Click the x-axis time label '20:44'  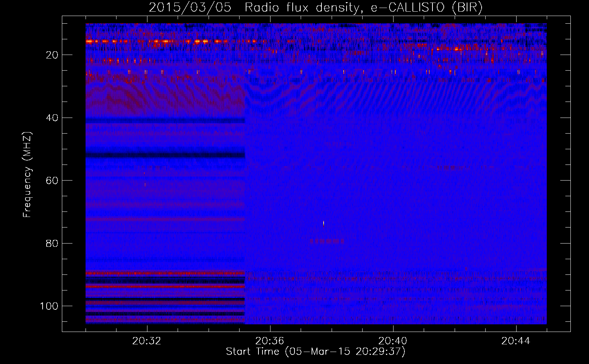point(516,341)
